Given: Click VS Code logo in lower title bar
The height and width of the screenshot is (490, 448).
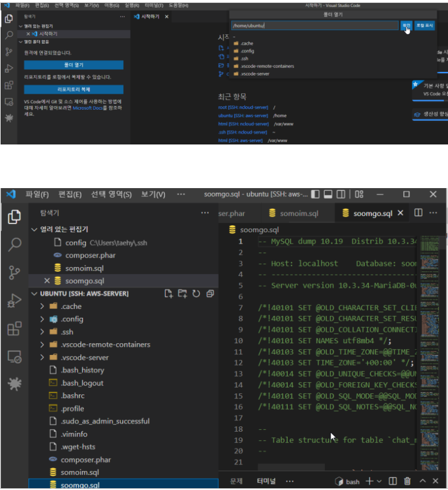Looking at the screenshot, I should coord(11,194).
